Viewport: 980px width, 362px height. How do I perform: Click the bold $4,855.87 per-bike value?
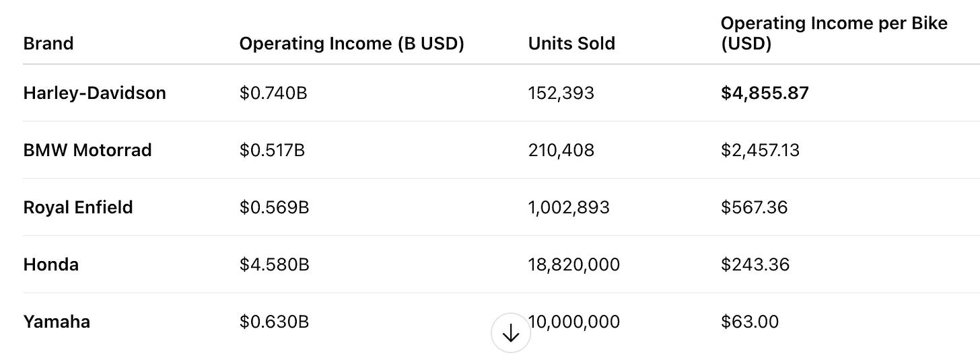pos(765,93)
